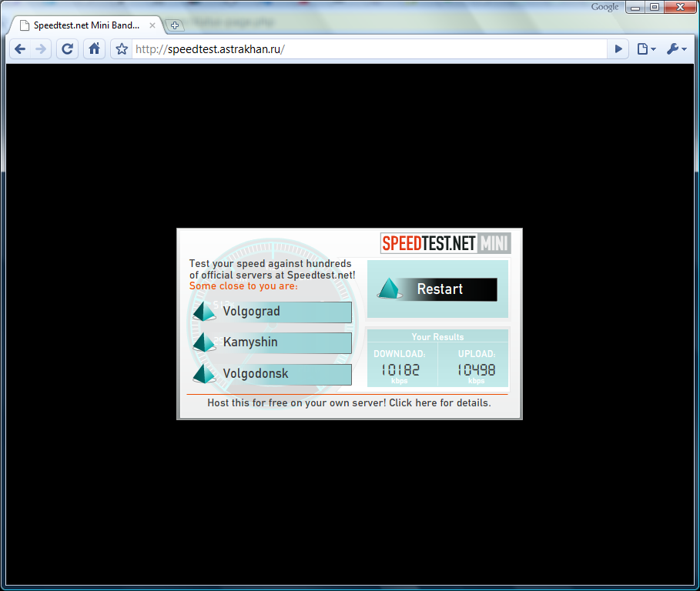Bookmark this page with the star

point(122,49)
